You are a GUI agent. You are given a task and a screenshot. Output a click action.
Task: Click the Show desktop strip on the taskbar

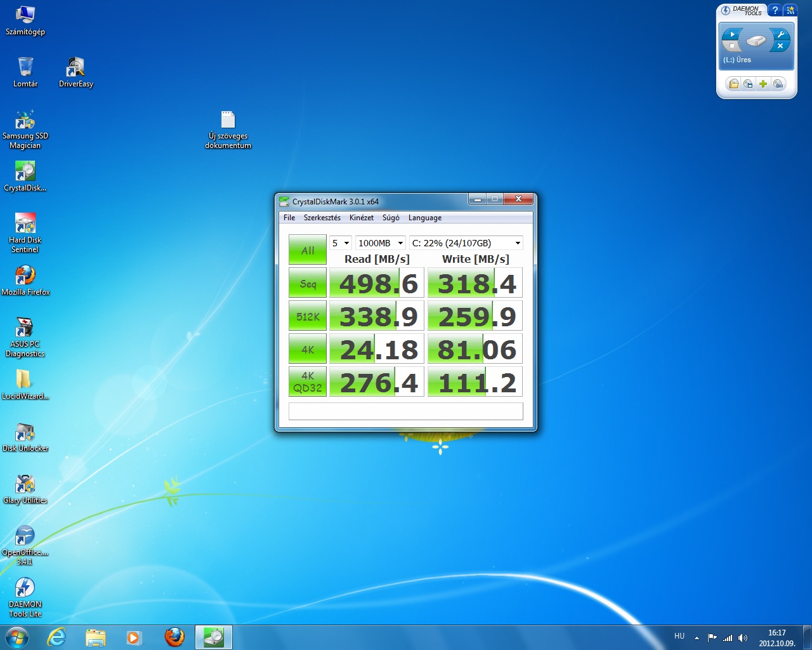(807, 637)
